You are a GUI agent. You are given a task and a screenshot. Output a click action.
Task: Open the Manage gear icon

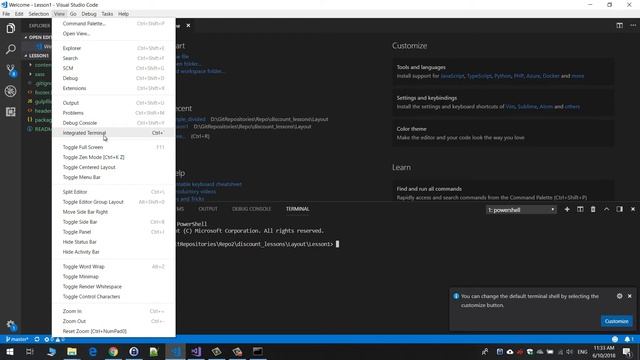coord(11,325)
